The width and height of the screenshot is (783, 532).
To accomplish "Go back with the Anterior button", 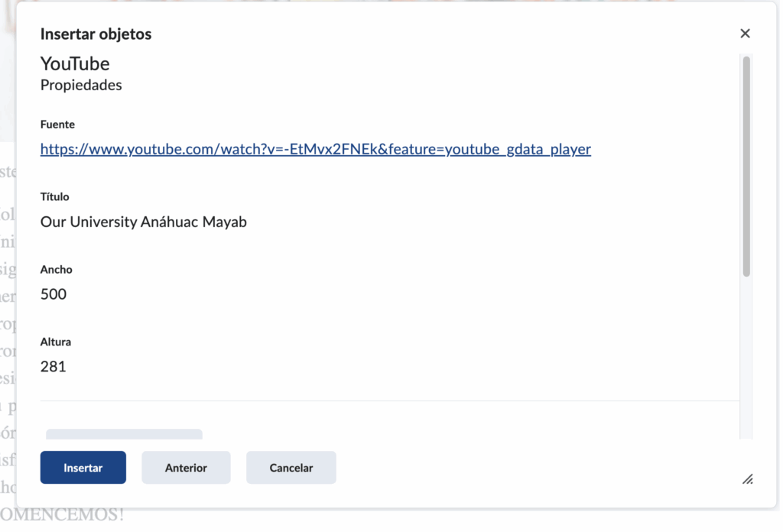I will [186, 468].
